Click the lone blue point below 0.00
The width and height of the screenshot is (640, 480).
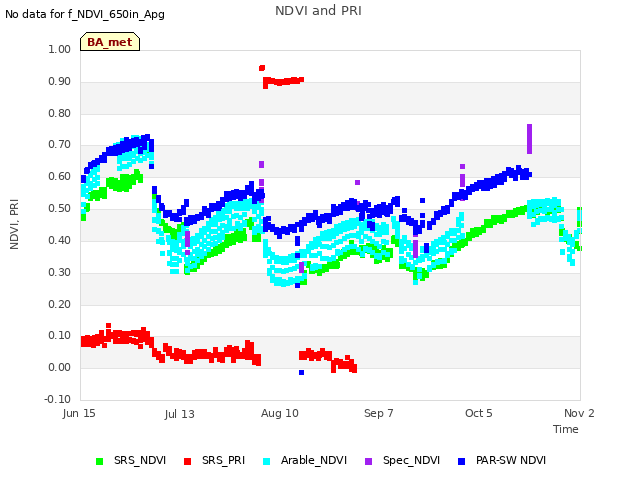click(x=301, y=373)
